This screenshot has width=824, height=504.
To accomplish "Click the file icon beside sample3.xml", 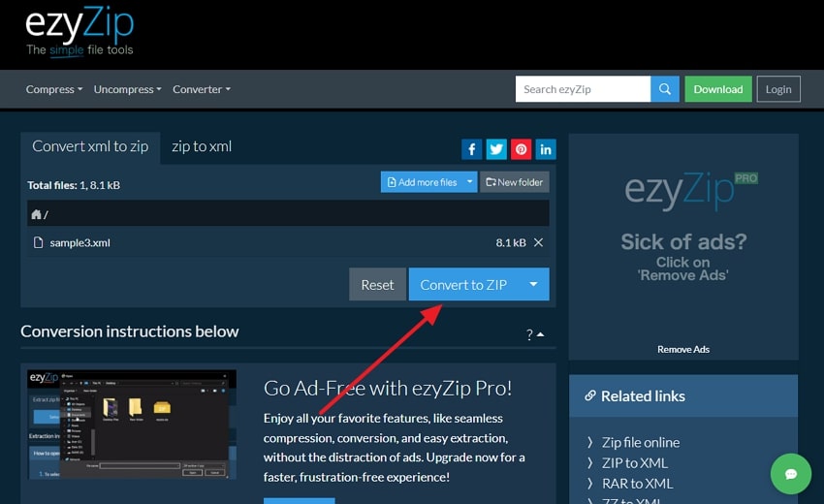I will coord(38,242).
